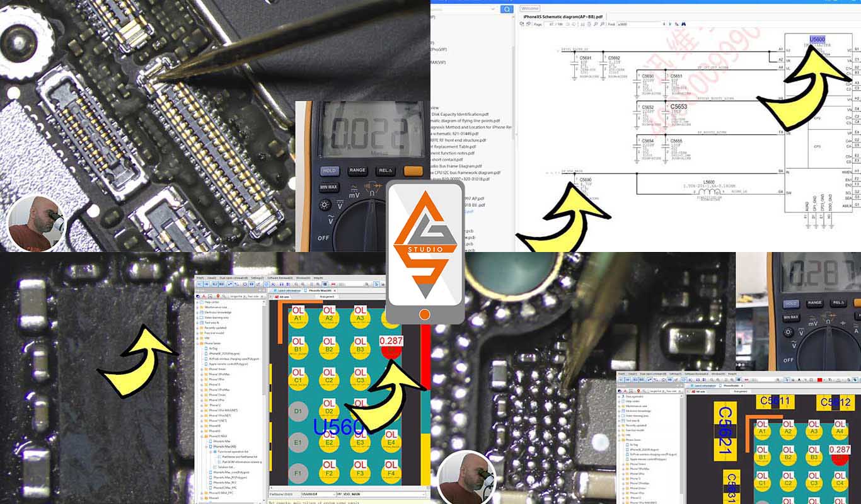
Task: Switch to the Latest information tab in the left window
Action: click(289, 290)
